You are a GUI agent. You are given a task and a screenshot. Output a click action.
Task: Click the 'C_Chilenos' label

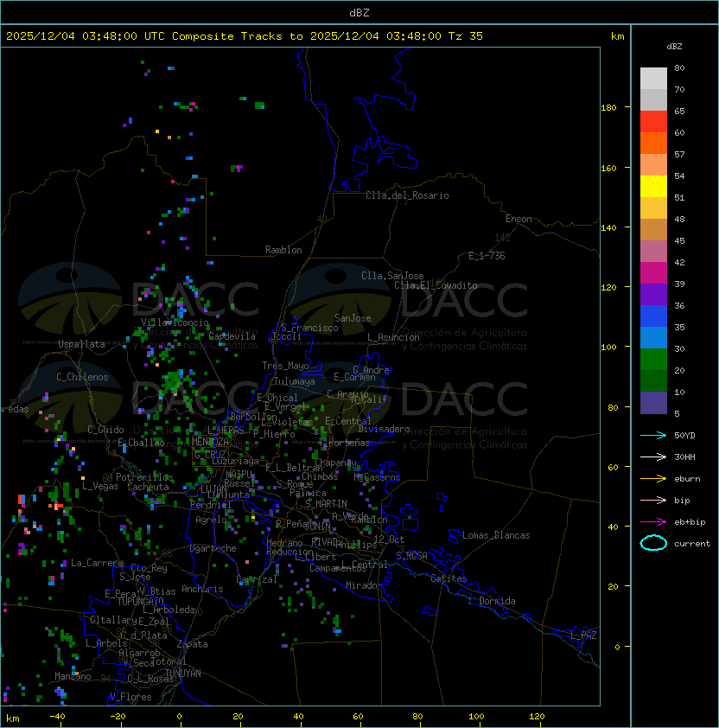(x=82, y=377)
